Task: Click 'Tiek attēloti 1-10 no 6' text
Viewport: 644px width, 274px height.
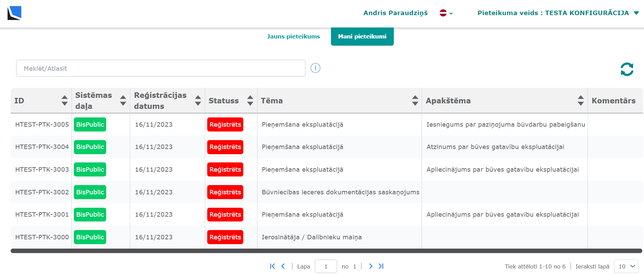Action: (535, 266)
